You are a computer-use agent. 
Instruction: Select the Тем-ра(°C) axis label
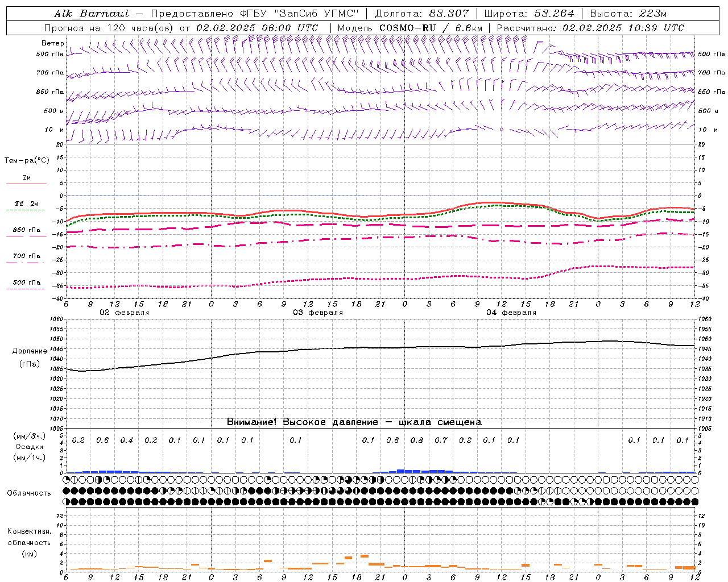pyautogui.click(x=27, y=161)
